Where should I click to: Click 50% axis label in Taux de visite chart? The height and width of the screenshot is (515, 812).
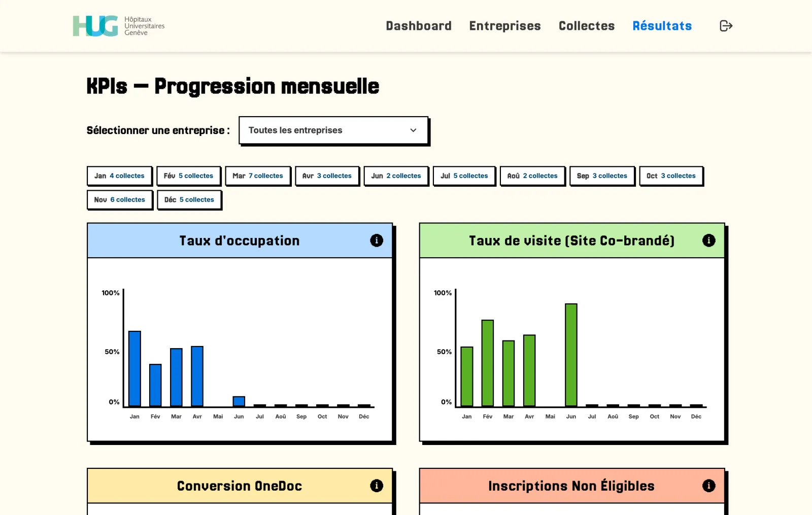tap(444, 352)
